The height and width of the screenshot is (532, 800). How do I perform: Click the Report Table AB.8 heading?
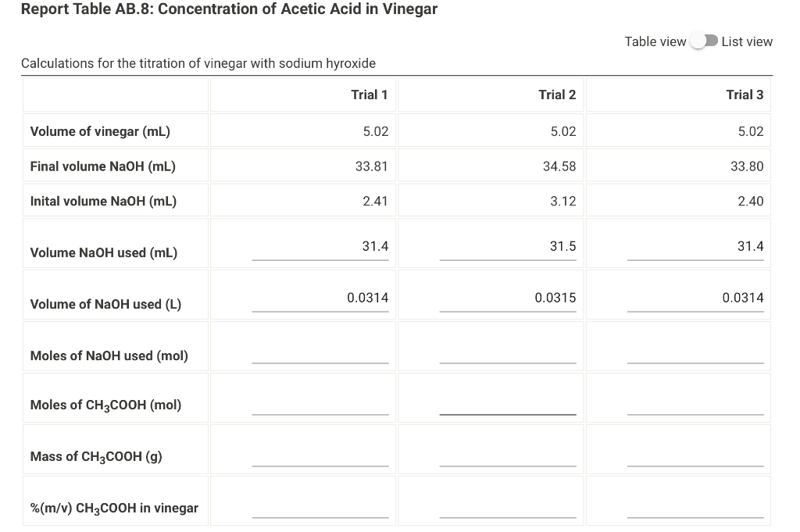(x=230, y=9)
